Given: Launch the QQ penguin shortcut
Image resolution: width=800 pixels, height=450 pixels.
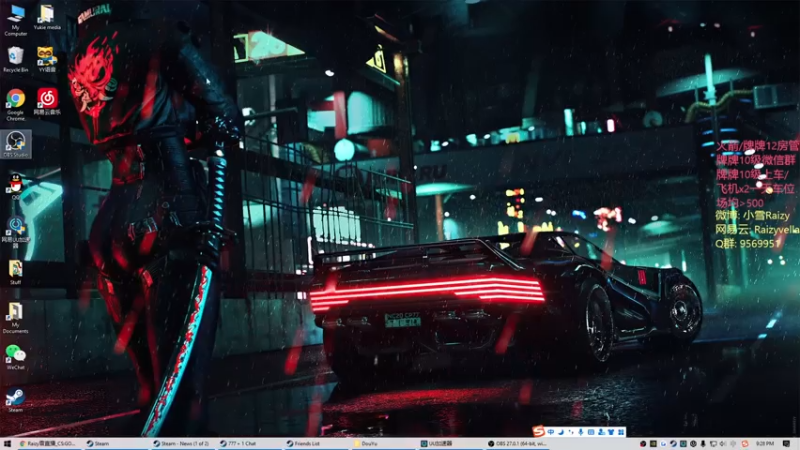Looking at the screenshot, I should pos(16,186).
